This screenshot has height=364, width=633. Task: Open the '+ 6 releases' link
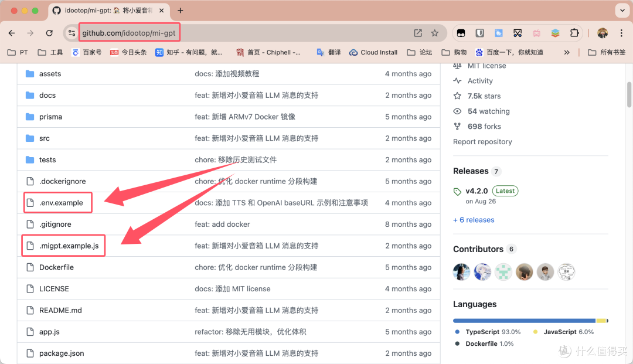[474, 220]
